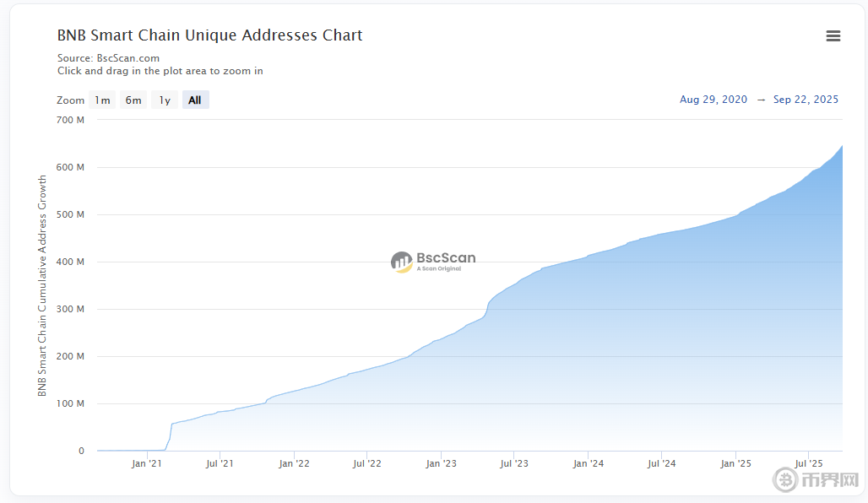Click the Jul '23 x-axis label
Image resolution: width=868 pixels, height=503 pixels.
click(513, 463)
